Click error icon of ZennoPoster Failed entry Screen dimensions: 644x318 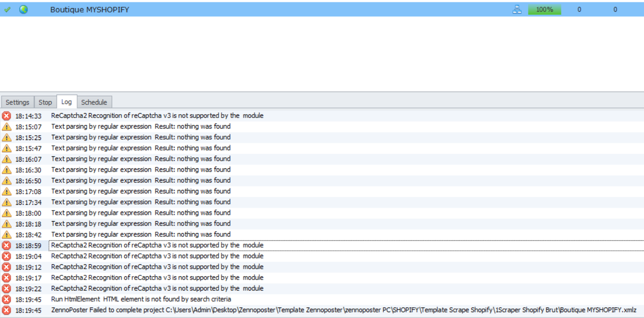coord(6,310)
